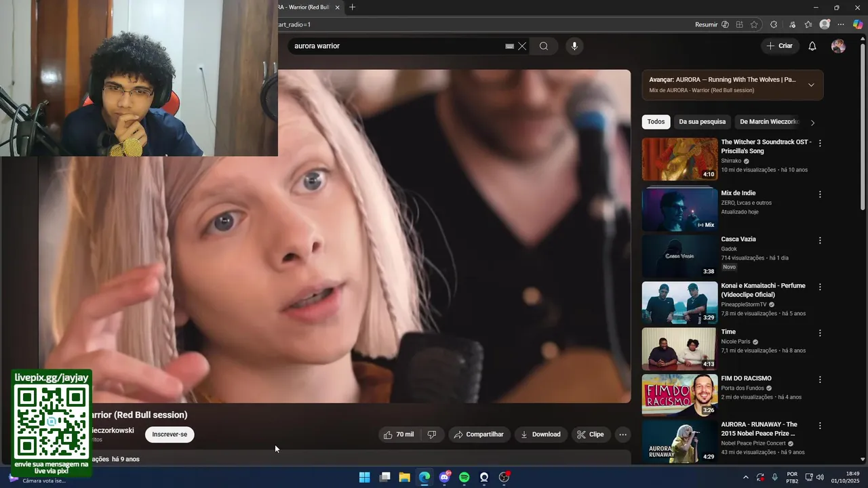Open Discord from the taskbar
This screenshot has height=488, width=868.
click(x=444, y=477)
